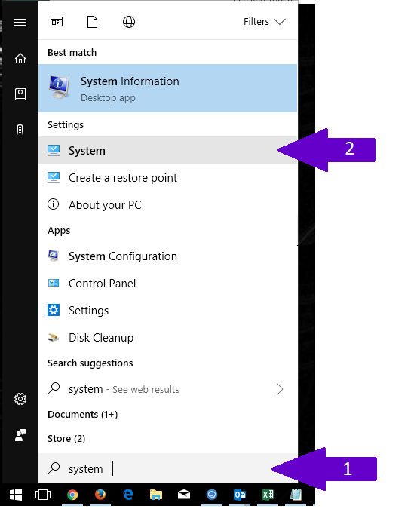The height and width of the screenshot is (509, 420).
Task: Expand web results for system chevron
Action: tap(280, 389)
